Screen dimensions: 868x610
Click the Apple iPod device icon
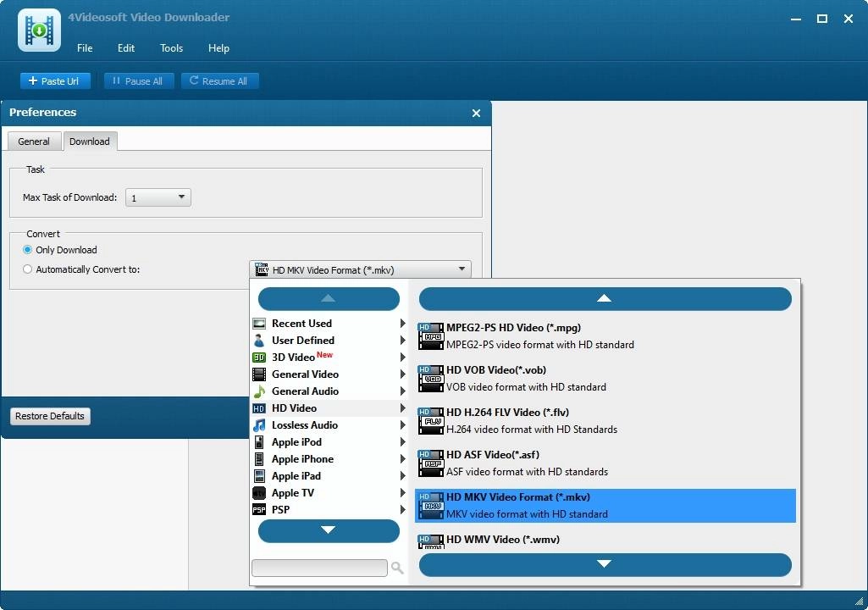pyautogui.click(x=259, y=442)
